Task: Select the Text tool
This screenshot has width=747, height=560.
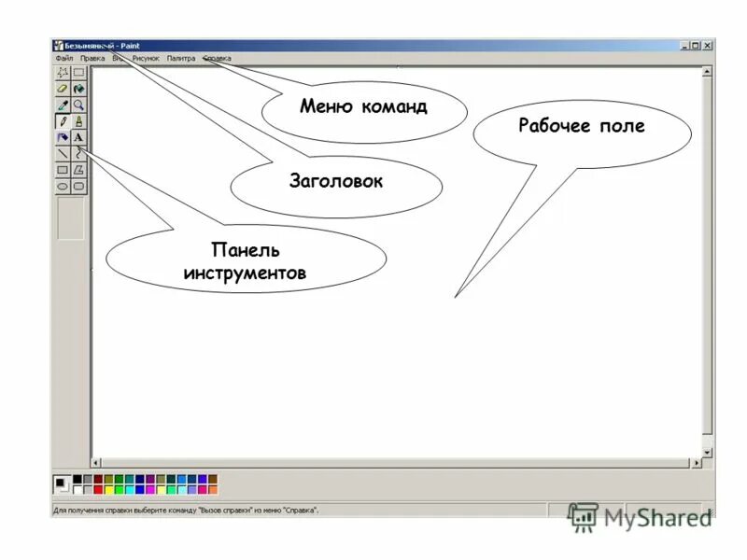Action: (x=78, y=136)
